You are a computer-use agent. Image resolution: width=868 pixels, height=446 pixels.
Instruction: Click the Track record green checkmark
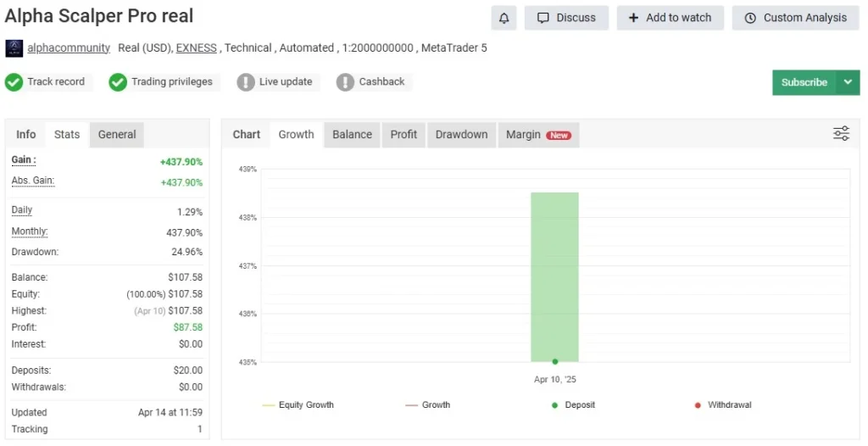click(14, 82)
